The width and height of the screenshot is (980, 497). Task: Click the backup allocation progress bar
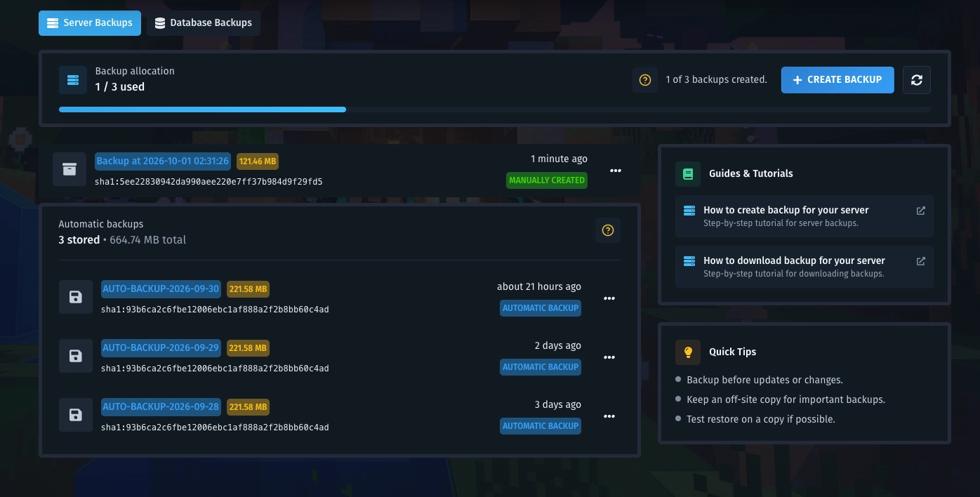495,110
